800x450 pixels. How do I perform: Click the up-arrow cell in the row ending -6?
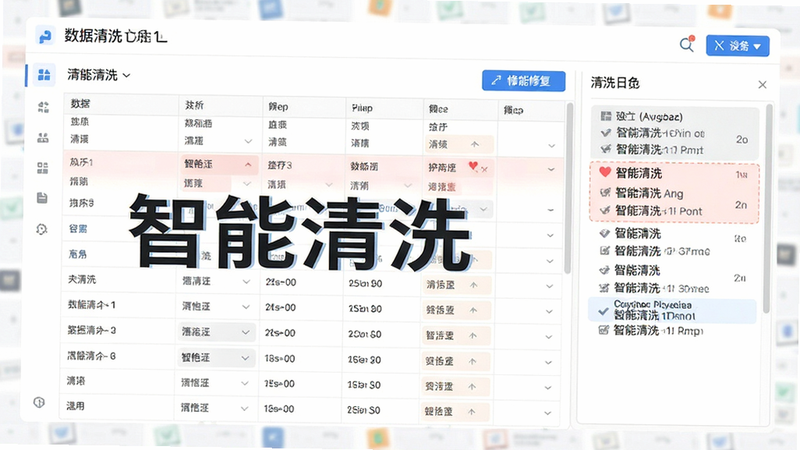pos(457,361)
